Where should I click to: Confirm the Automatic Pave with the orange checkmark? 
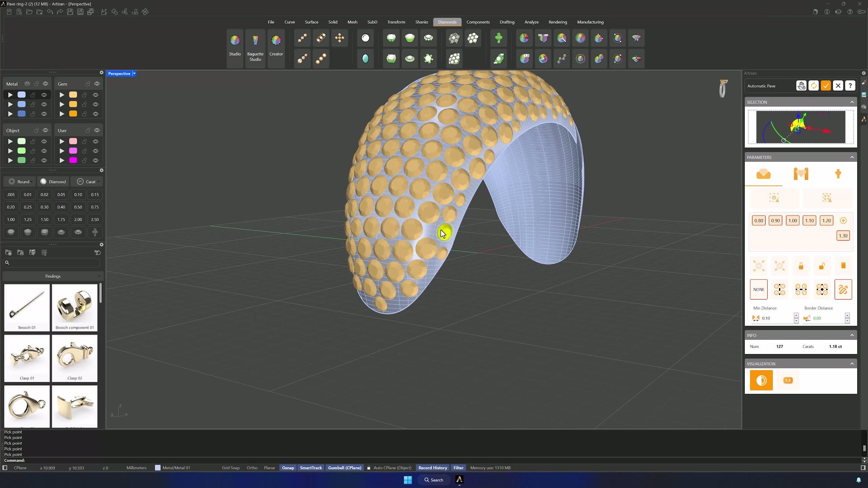(826, 86)
